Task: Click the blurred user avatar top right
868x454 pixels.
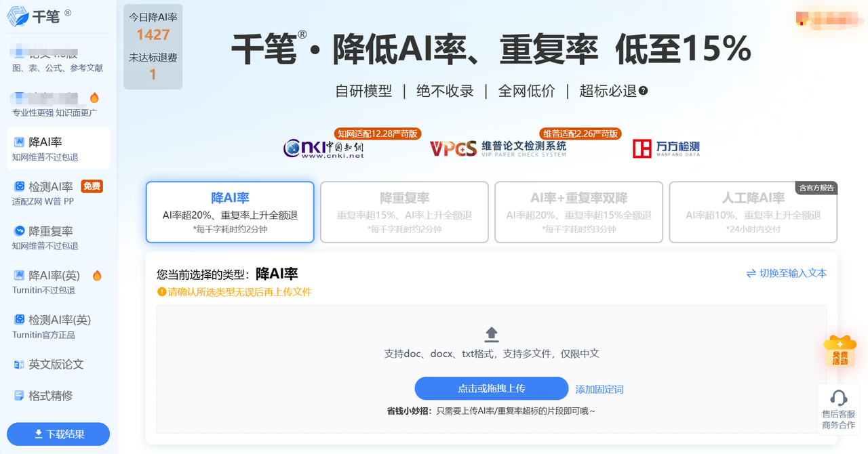Action: pyautogui.click(x=828, y=18)
